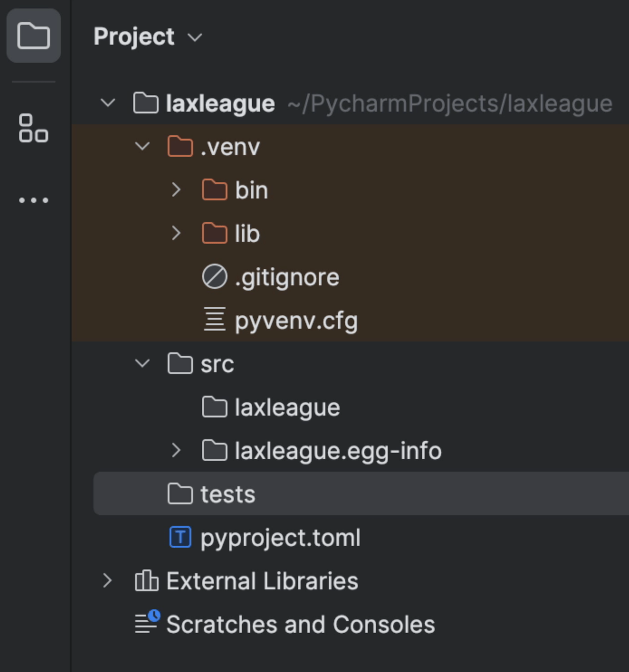Click the pyvenv.cfg file icon
Image resolution: width=629 pixels, height=672 pixels.
tap(214, 320)
